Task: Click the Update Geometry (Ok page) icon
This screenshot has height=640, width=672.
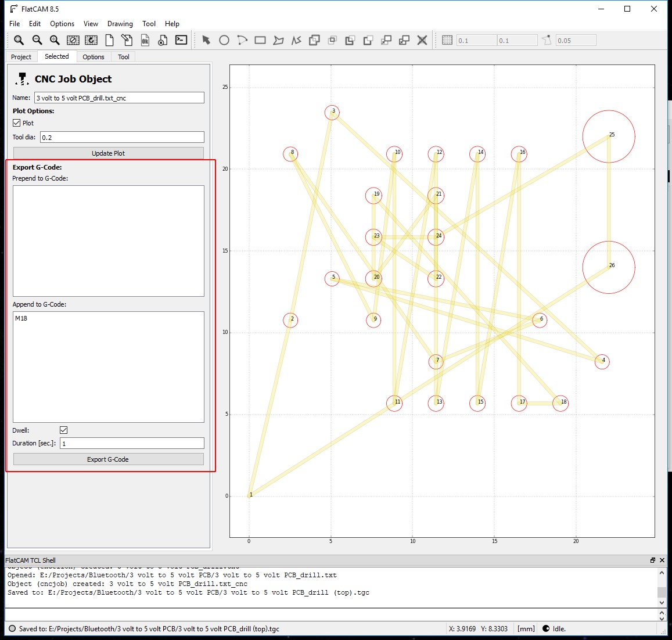Action: pyautogui.click(x=145, y=40)
